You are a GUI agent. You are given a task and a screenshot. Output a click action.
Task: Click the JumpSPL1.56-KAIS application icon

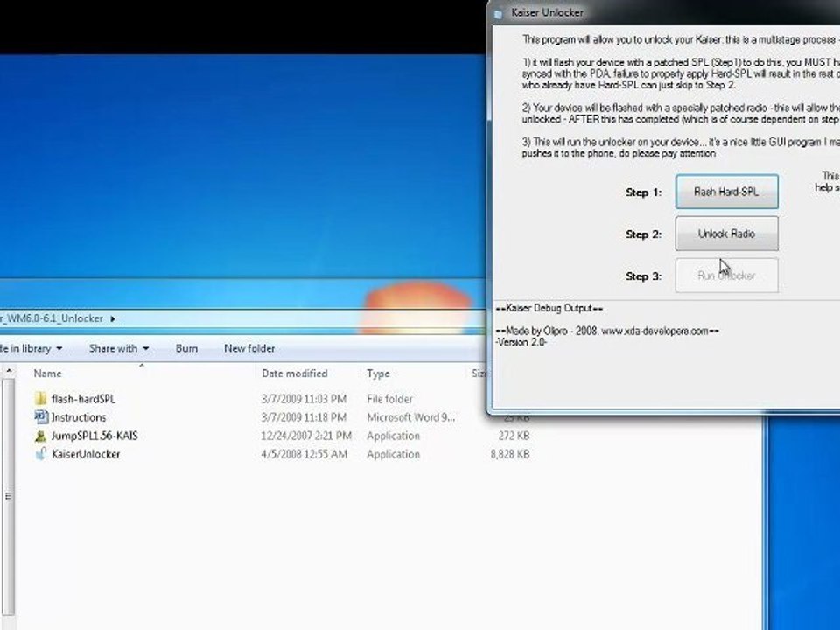click(41, 436)
